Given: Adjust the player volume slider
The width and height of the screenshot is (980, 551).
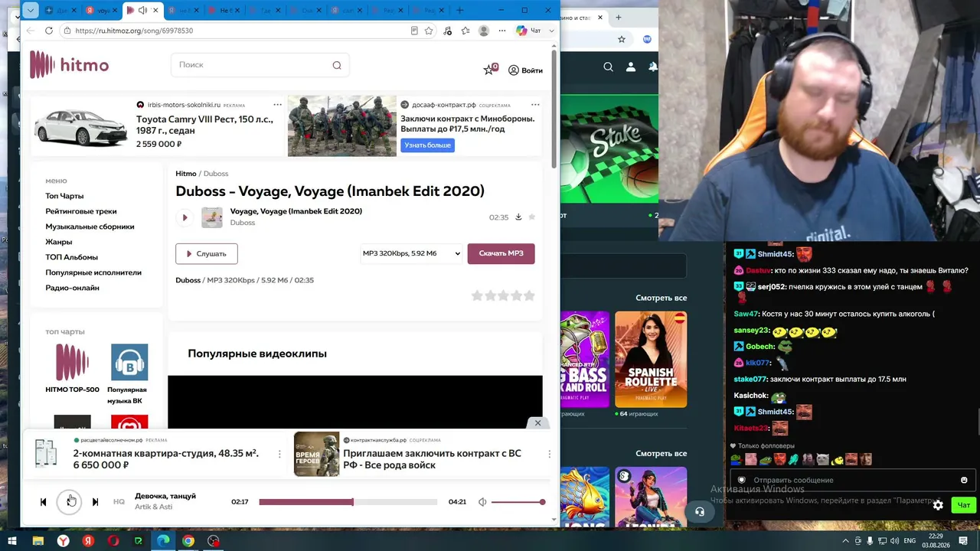Looking at the screenshot, I should coord(518,502).
